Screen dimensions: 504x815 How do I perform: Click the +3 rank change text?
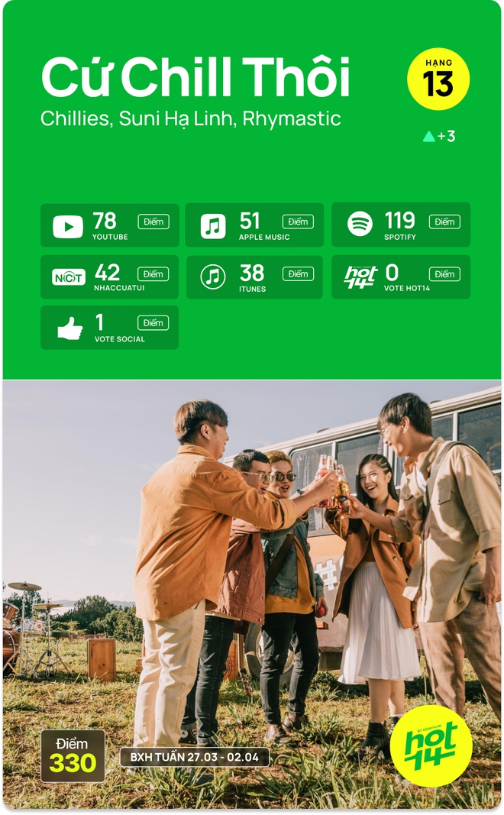(x=446, y=136)
